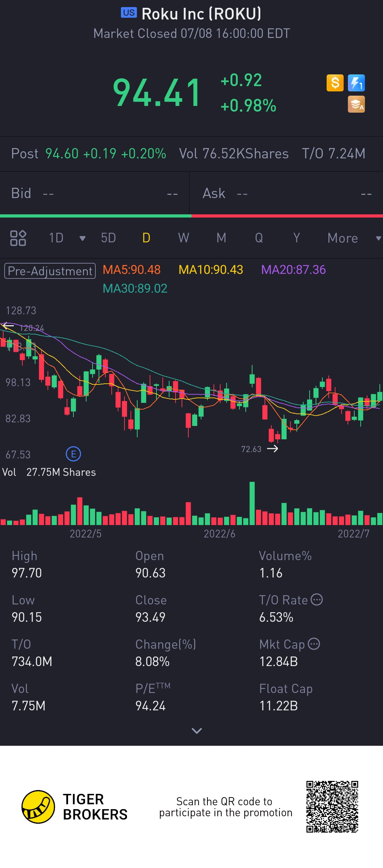
Task: Tap the Vol 27.75M Shares label
Action: tap(49, 472)
